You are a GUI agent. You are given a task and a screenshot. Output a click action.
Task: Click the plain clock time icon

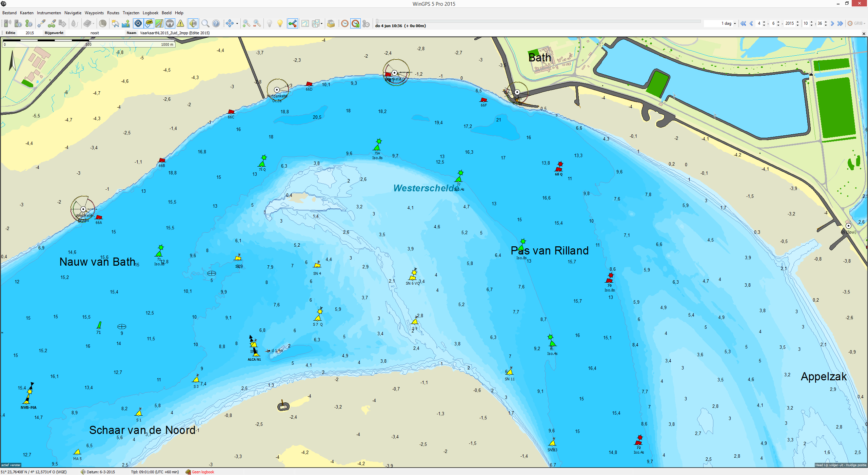click(344, 23)
